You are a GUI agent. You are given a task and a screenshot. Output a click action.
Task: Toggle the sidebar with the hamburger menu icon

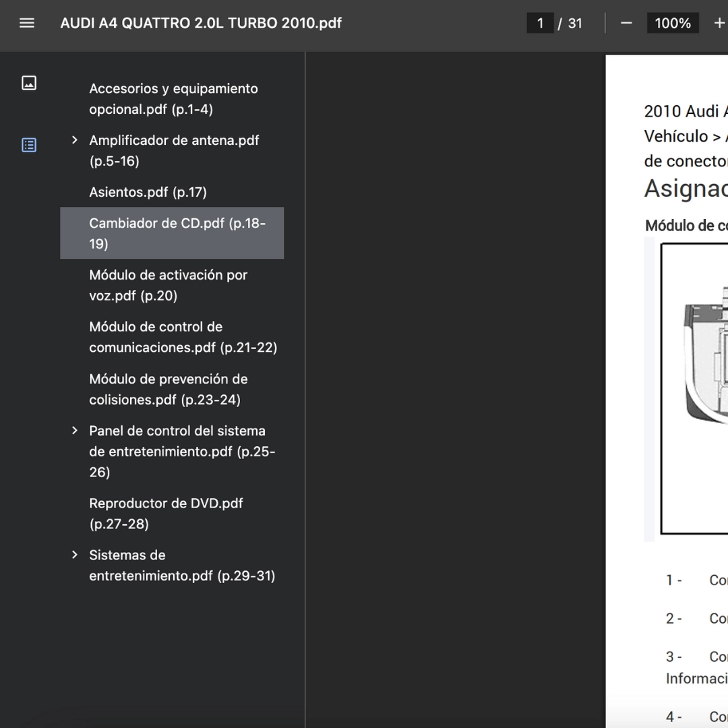click(x=27, y=23)
